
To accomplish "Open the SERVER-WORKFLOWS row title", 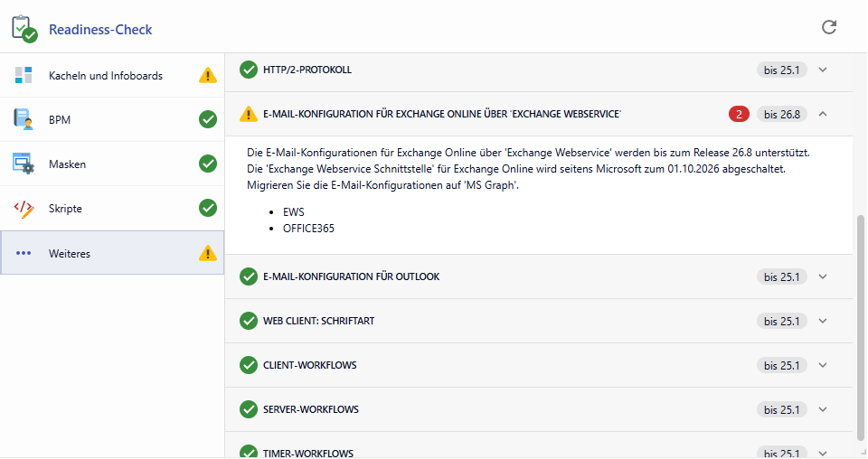I will click(310, 409).
